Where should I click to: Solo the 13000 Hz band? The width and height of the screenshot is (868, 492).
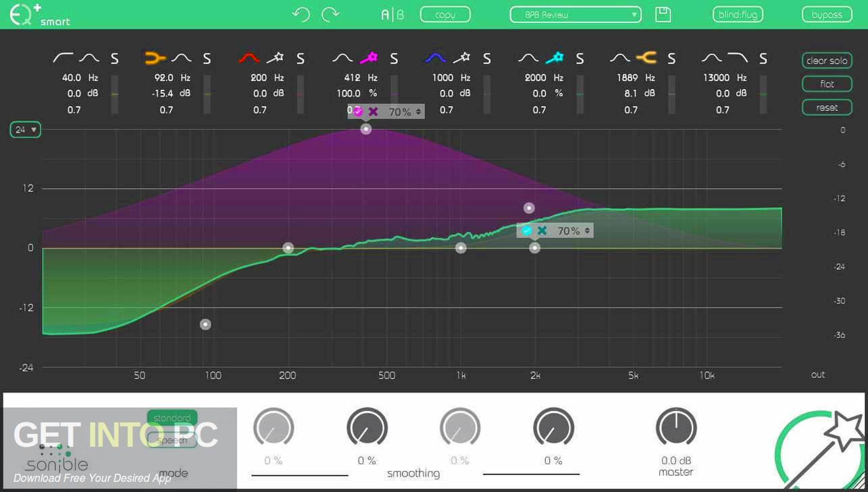[763, 59]
